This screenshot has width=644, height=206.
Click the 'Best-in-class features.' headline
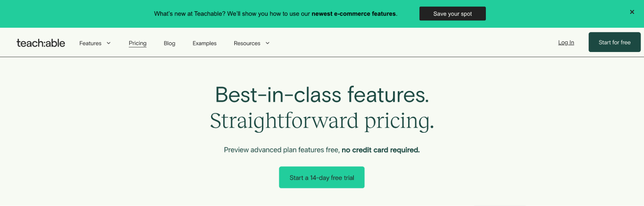coord(322,95)
